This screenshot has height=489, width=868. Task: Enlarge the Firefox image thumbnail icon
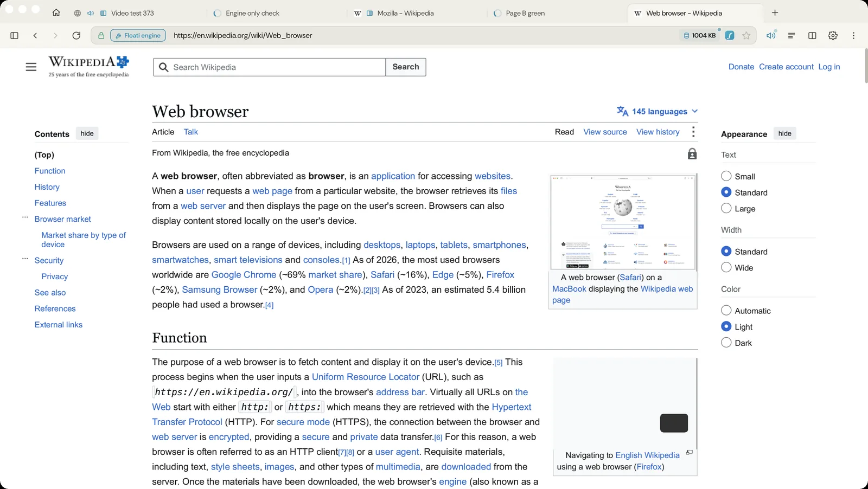tap(690, 452)
